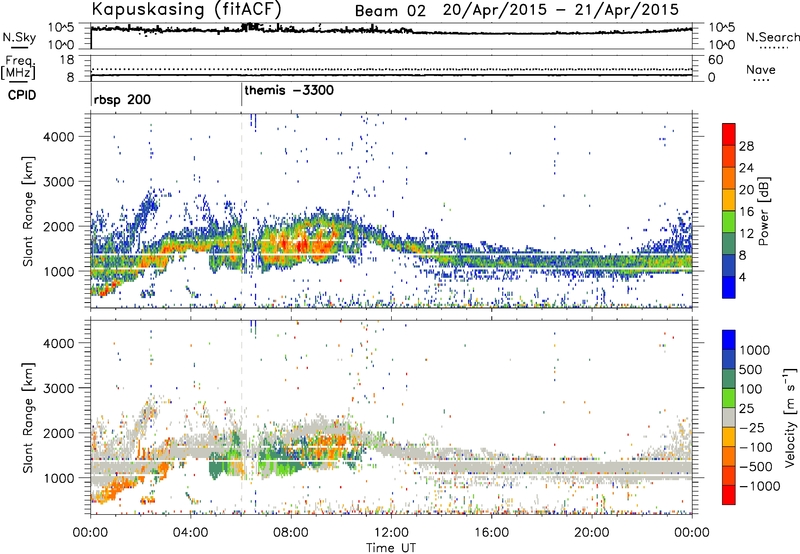Select the light green 12–16 dB Power segment
Image resolution: width=800 pixels, height=554 pixels.
coord(729,222)
